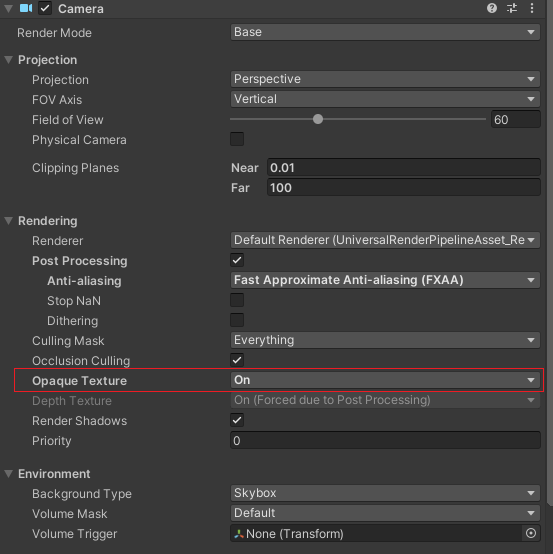Image resolution: width=553 pixels, height=554 pixels.
Task: Click the Culling Mask label
Action: pyautogui.click(x=68, y=341)
